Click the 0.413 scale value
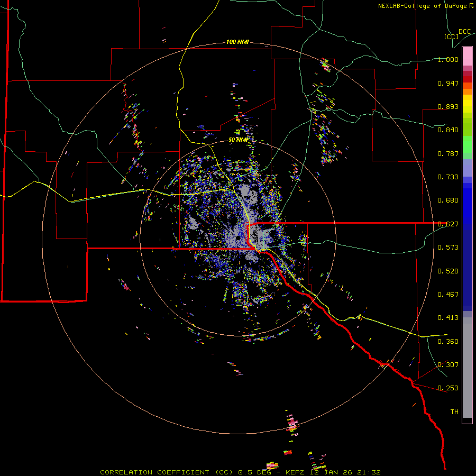 coord(448,318)
